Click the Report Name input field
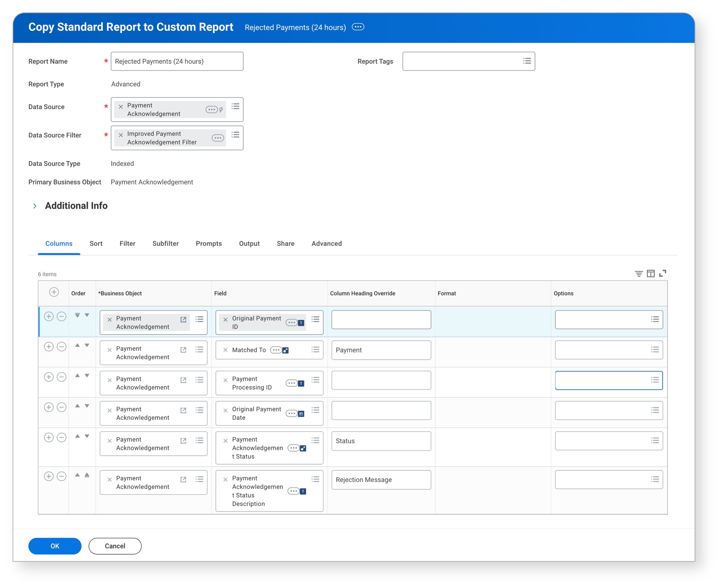 (177, 61)
